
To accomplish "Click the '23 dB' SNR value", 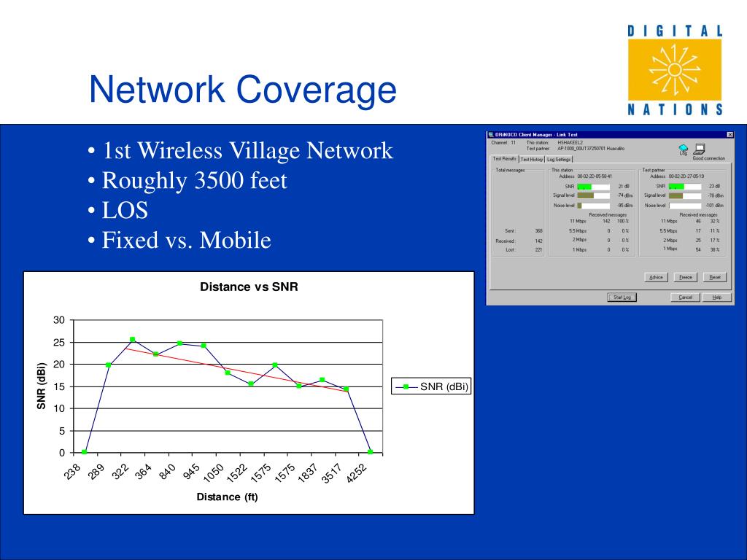I will pyautogui.click(x=714, y=187).
